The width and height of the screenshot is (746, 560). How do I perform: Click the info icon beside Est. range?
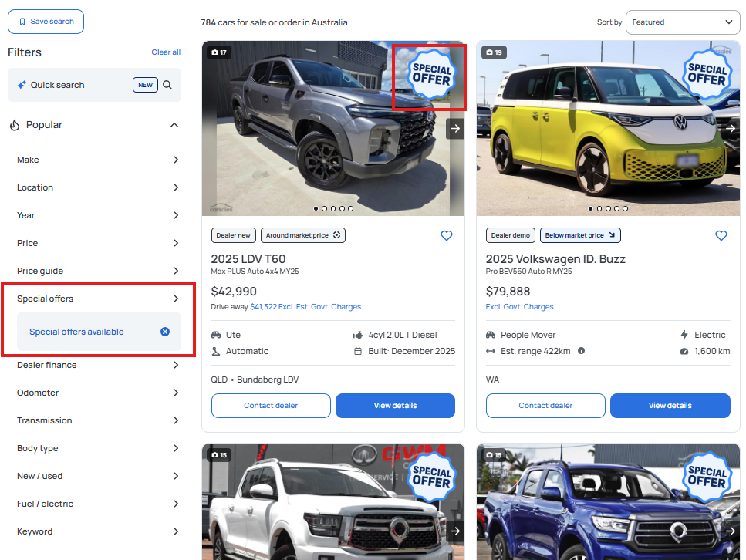581,351
